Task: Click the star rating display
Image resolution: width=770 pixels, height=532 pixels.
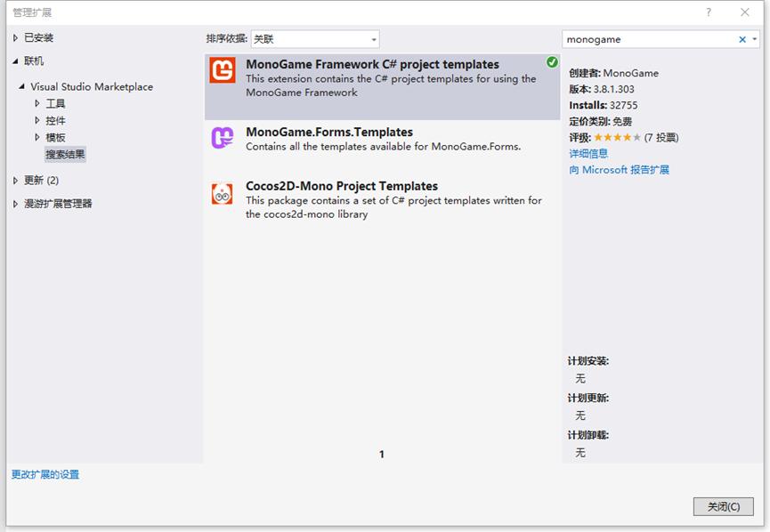Action: coord(617,137)
